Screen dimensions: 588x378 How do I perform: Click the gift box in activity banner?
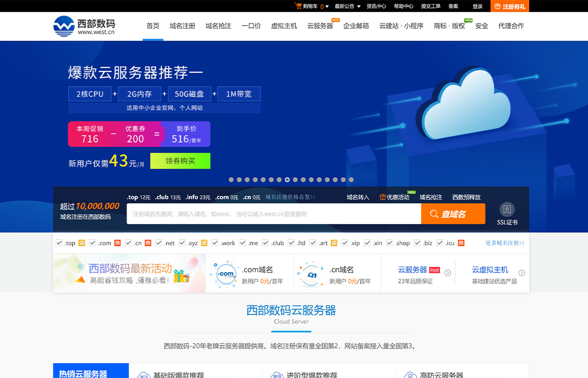(182, 276)
